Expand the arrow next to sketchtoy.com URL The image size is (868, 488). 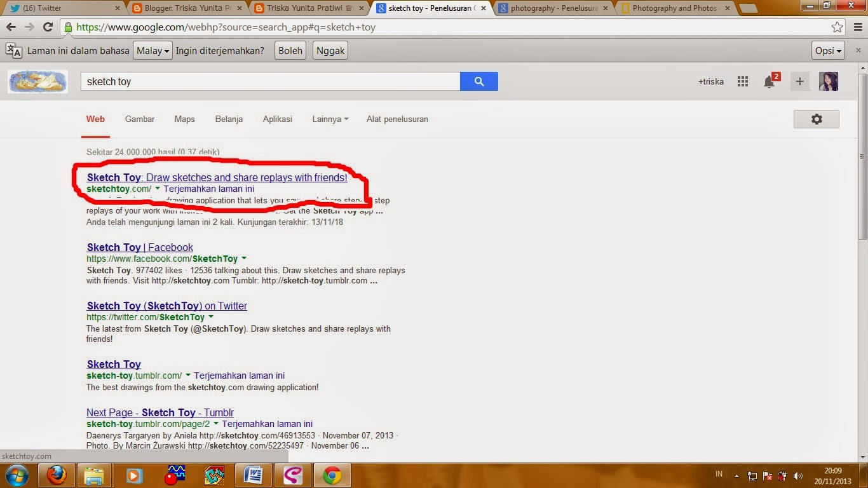(158, 189)
